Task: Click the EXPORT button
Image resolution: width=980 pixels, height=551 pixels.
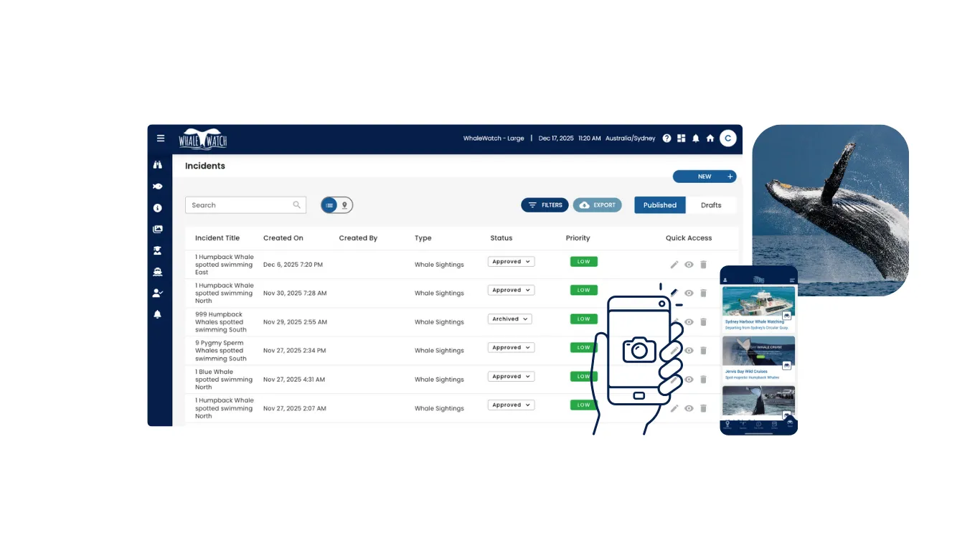Action: 598,205
